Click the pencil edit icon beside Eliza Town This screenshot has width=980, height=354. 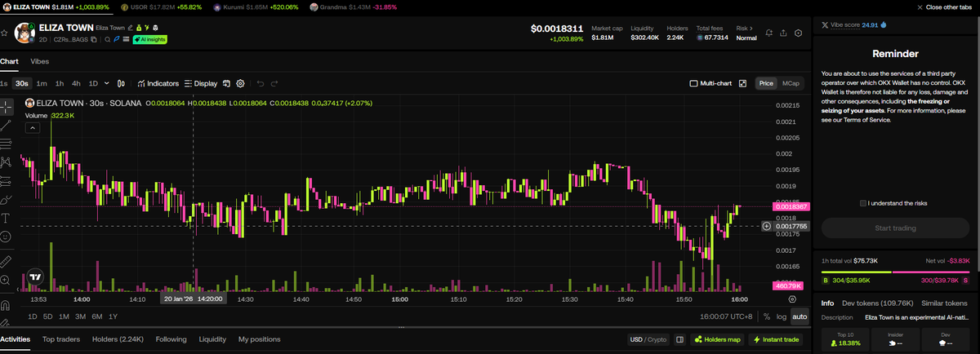point(130,28)
